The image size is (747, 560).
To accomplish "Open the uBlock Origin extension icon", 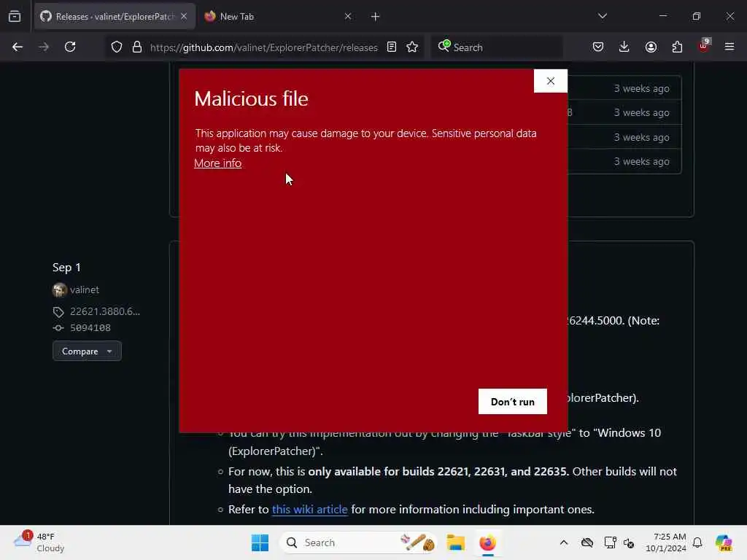I will coord(704,46).
